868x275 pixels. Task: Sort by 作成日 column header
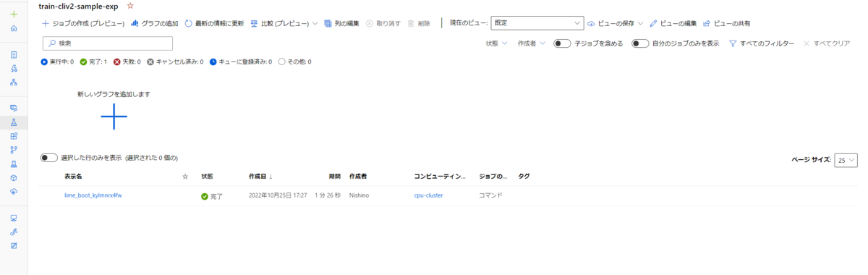[260, 177]
